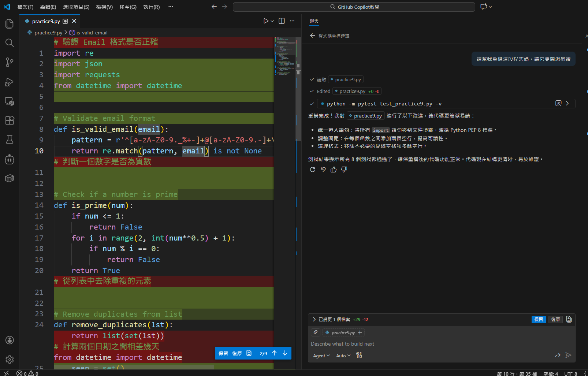The height and width of the screenshot is (376, 588).
Task: Open the 編輯(E) menu
Action: [x=48, y=7]
